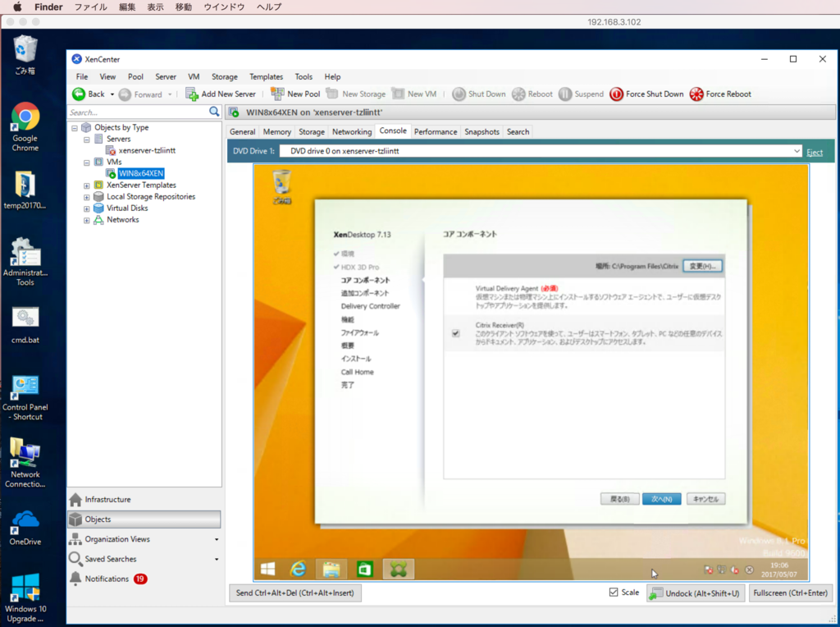Collapse the VMs tree node
The width and height of the screenshot is (840, 627).
click(87, 162)
